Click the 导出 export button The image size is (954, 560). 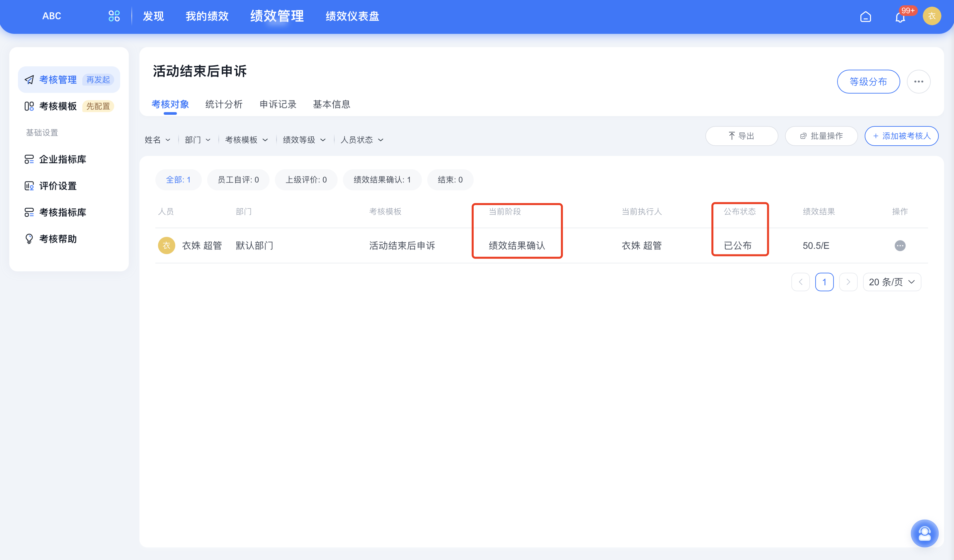click(x=741, y=136)
